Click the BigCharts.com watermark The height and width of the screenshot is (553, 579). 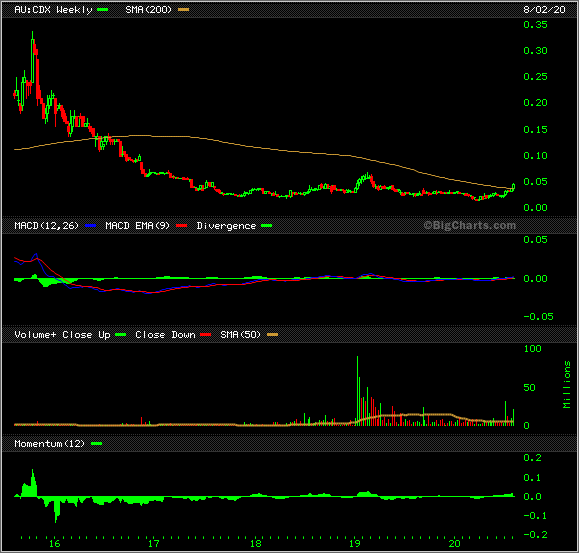470,225
